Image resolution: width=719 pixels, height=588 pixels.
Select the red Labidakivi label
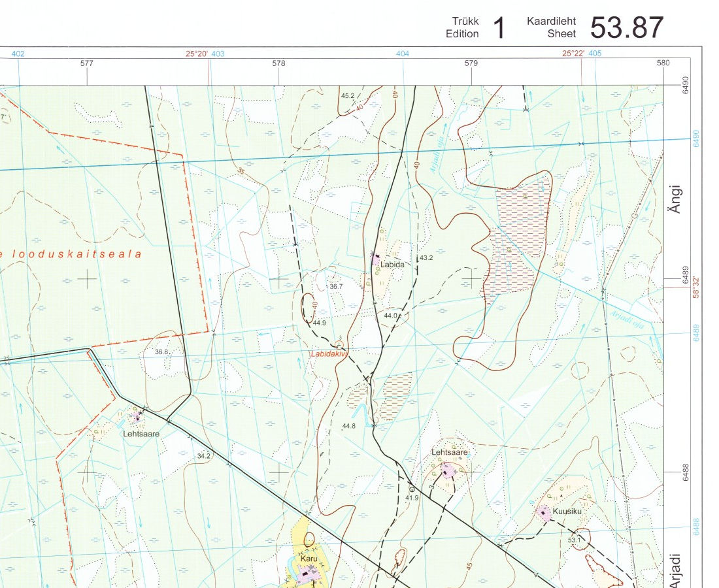(x=330, y=354)
